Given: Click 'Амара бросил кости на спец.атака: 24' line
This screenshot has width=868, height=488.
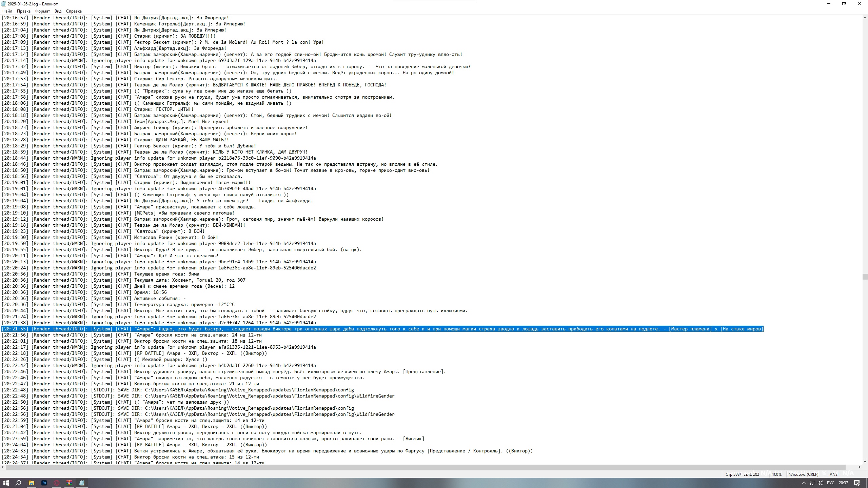Looking at the screenshot, I should [x=132, y=335].
